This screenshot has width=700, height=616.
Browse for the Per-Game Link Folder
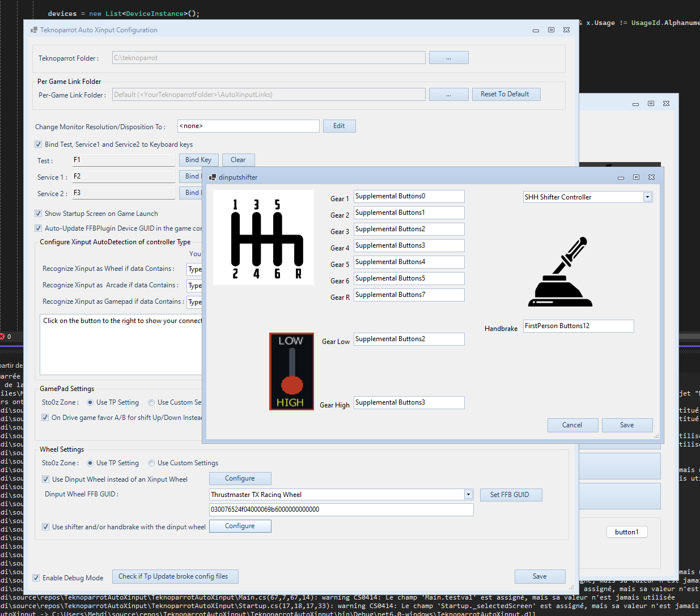click(x=449, y=94)
